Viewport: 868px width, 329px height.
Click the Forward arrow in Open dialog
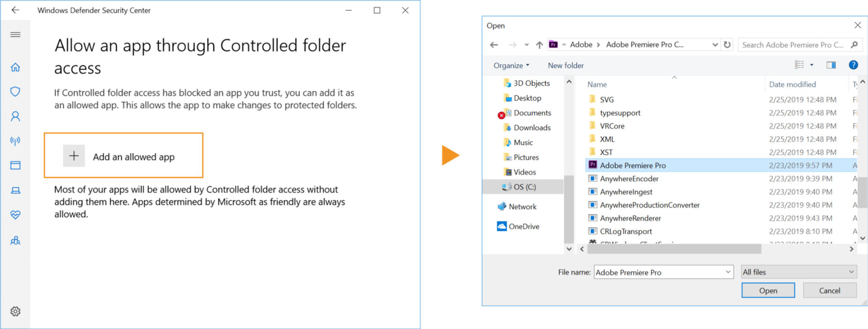click(512, 45)
